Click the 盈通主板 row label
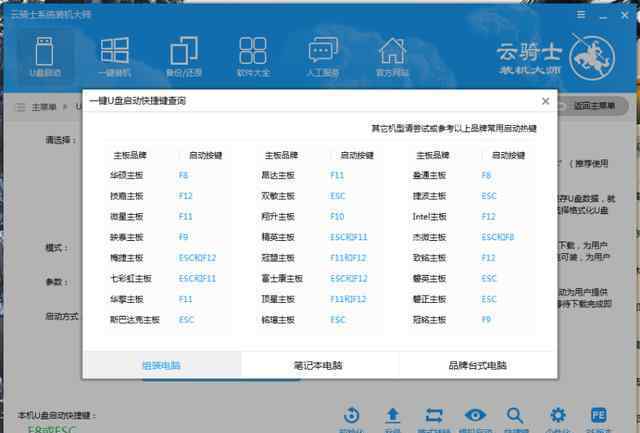 (429, 175)
